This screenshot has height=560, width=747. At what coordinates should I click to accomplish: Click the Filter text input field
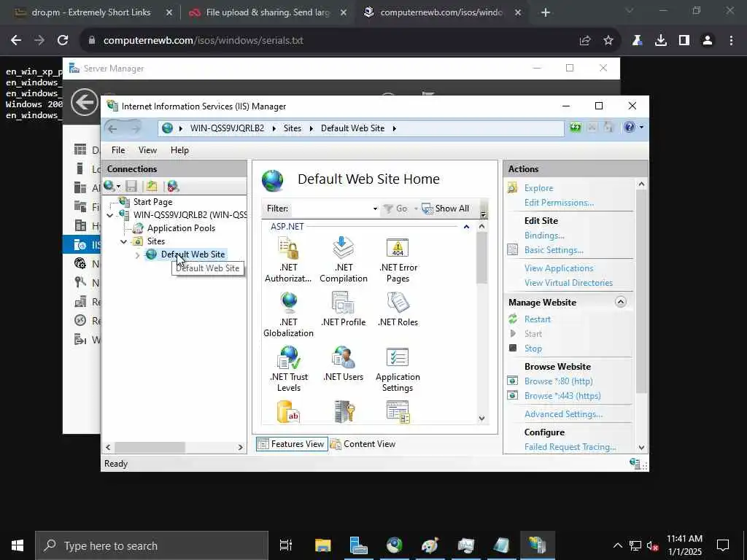tap(332, 209)
